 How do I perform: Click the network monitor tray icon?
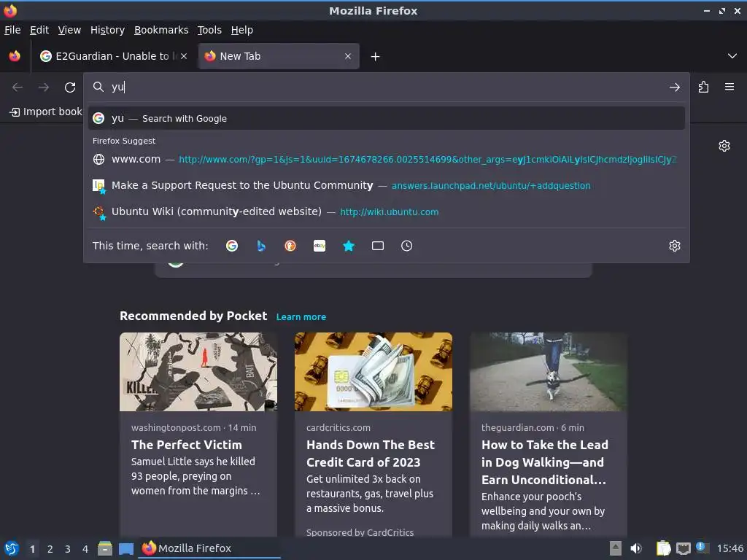pyautogui.click(x=683, y=549)
